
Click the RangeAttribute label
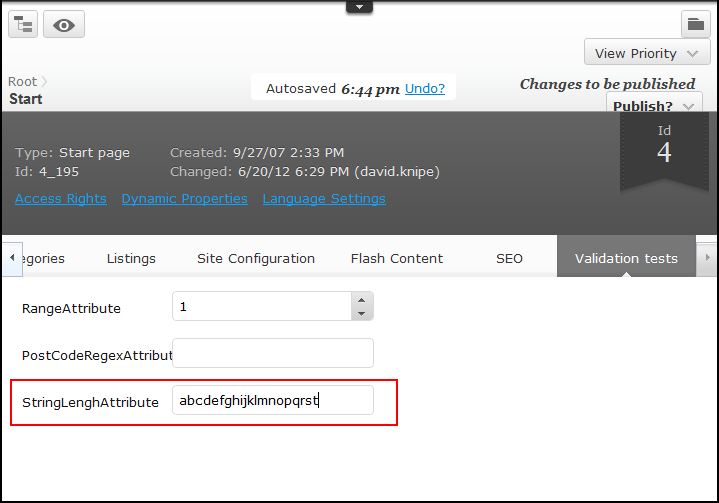(x=71, y=309)
